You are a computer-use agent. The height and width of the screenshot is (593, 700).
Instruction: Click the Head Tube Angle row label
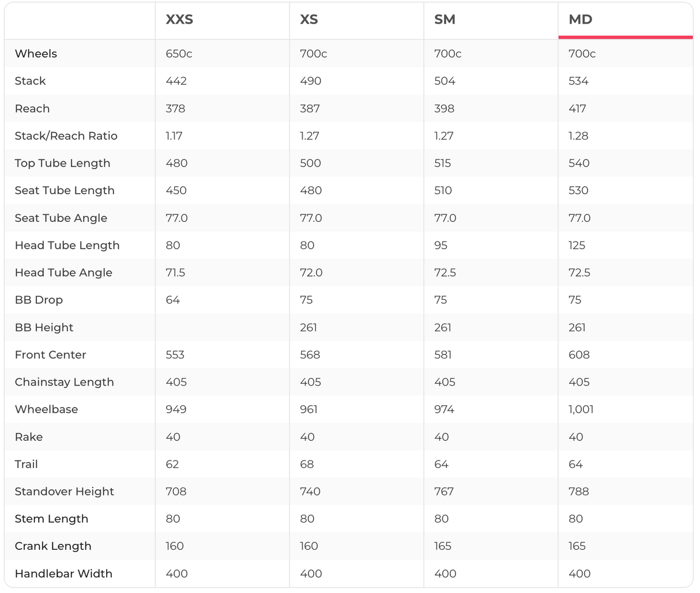(x=63, y=273)
